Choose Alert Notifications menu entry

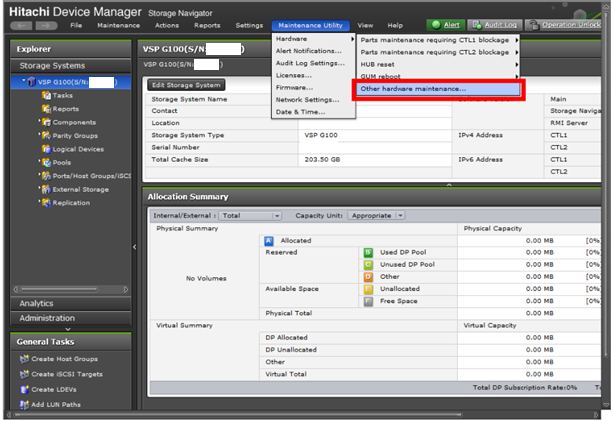point(314,51)
